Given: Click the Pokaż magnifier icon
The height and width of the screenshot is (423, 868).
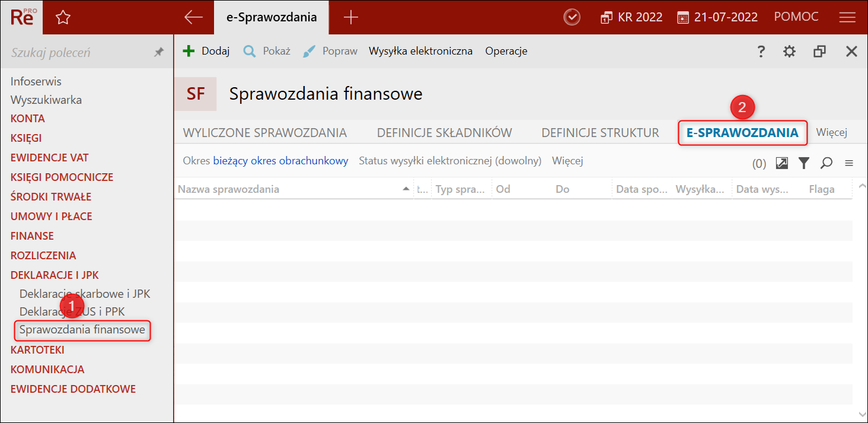Looking at the screenshot, I should click(250, 51).
